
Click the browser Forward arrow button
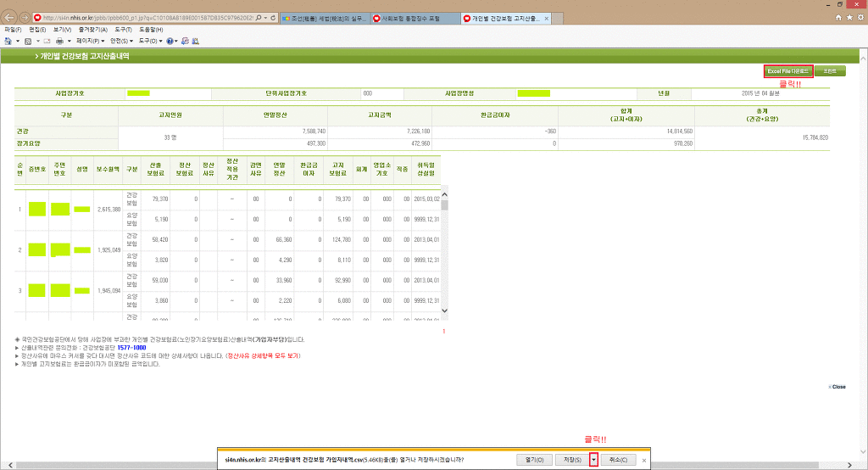click(25, 17)
